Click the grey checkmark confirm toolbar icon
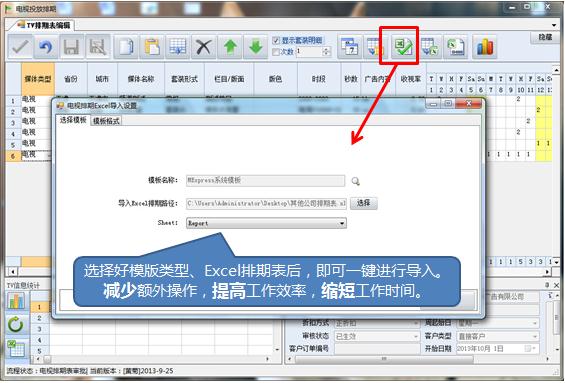The height and width of the screenshot is (383, 565). (x=20, y=47)
